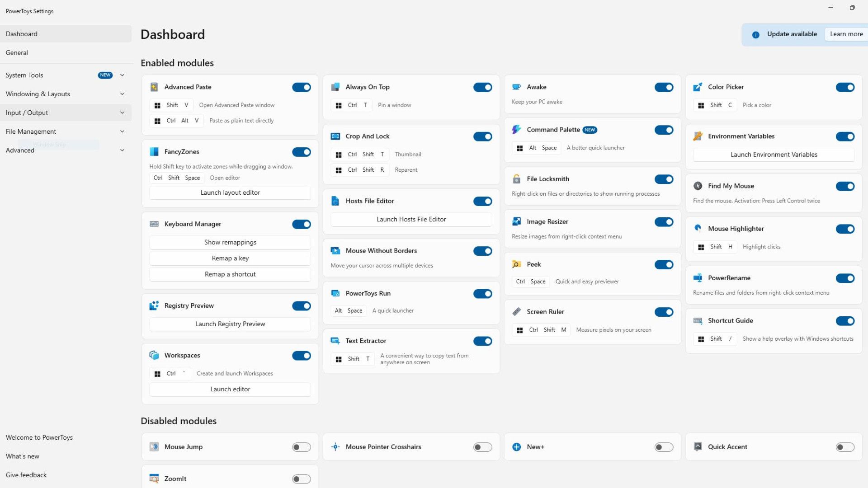This screenshot has height=488, width=868.
Task: Click the Workspaces module icon
Action: click(x=154, y=355)
